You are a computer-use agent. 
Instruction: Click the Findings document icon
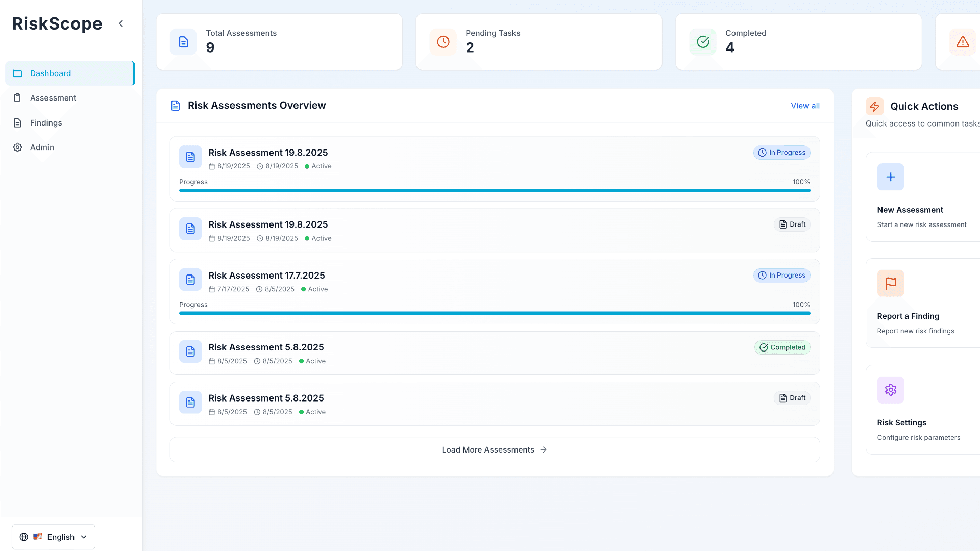pyautogui.click(x=17, y=123)
